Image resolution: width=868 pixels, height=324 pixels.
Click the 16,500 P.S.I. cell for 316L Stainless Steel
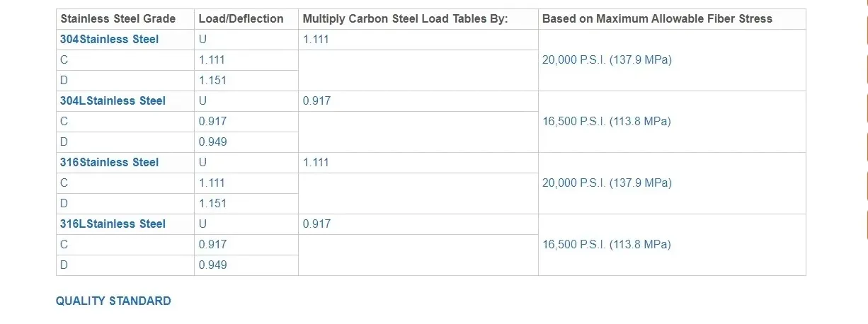(606, 245)
